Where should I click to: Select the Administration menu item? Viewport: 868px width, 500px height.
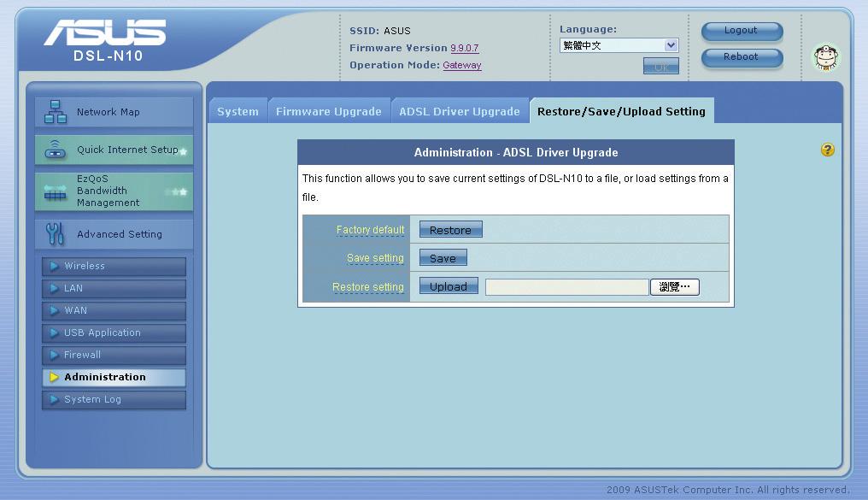point(114,377)
